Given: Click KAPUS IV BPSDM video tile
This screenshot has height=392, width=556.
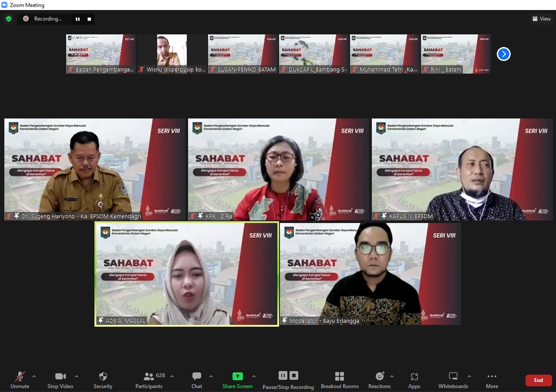Looking at the screenshot, I should click(462, 169).
